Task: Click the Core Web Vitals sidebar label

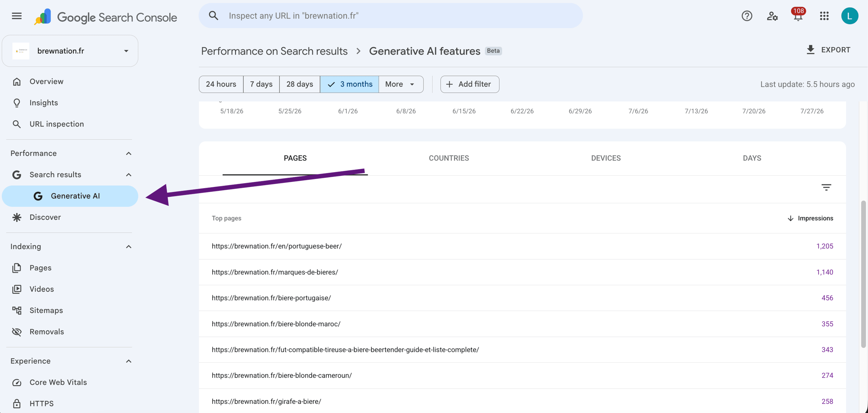Action: (x=58, y=383)
